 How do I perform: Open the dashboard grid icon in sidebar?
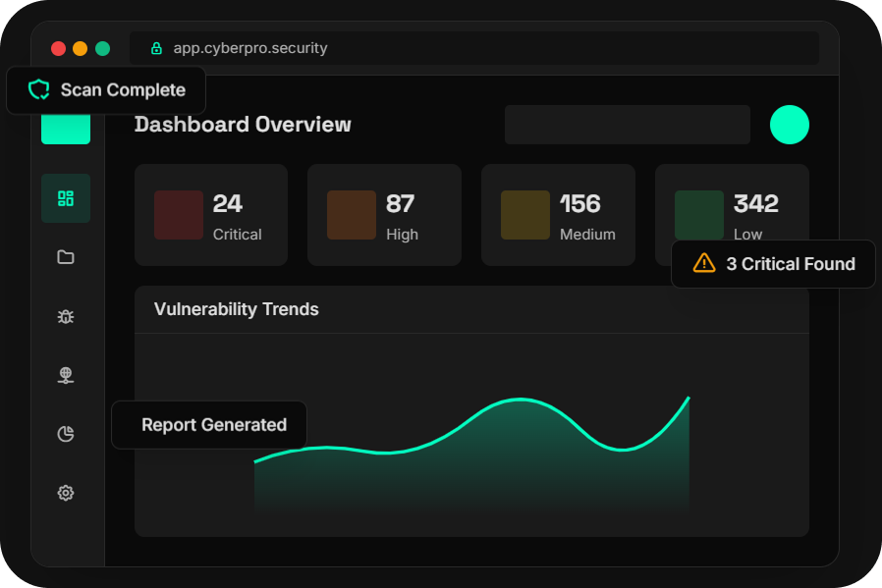[x=66, y=198]
